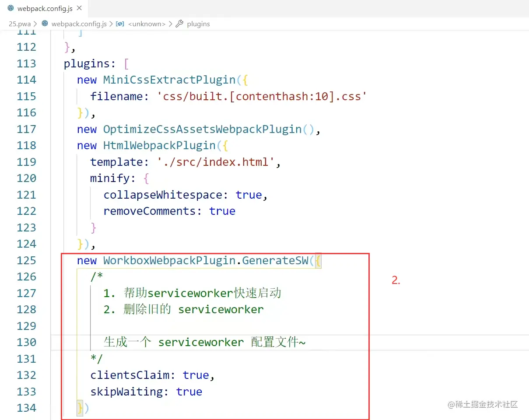Open webpack.config.js breadcrumb item
The image size is (529, 420).
[79, 24]
